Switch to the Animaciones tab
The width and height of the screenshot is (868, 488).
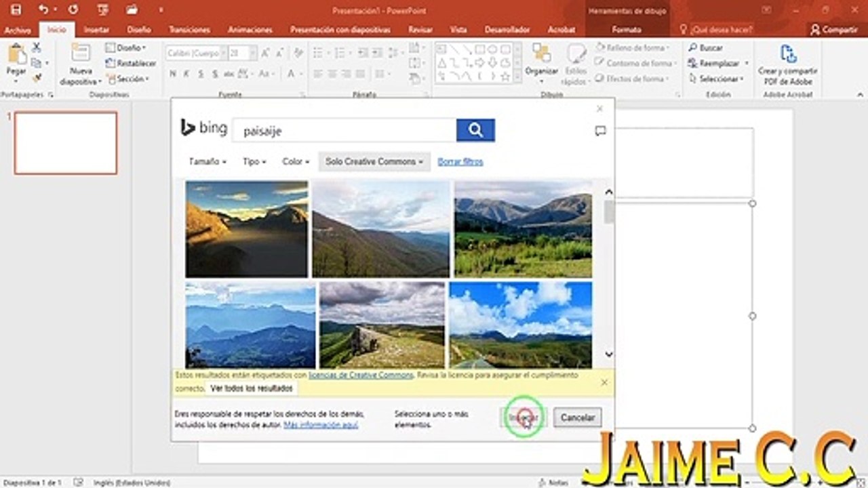pyautogui.click(x=250, y=30)
